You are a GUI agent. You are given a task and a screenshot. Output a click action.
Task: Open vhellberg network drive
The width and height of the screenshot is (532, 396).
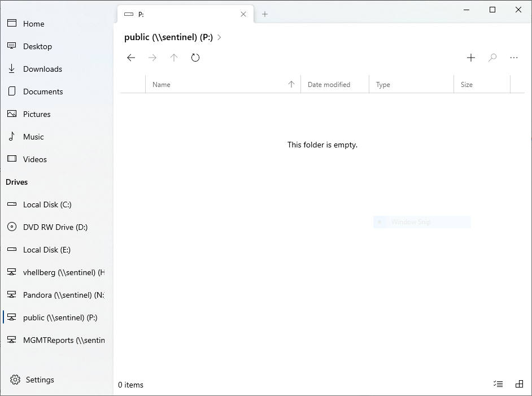coord(56,272)
